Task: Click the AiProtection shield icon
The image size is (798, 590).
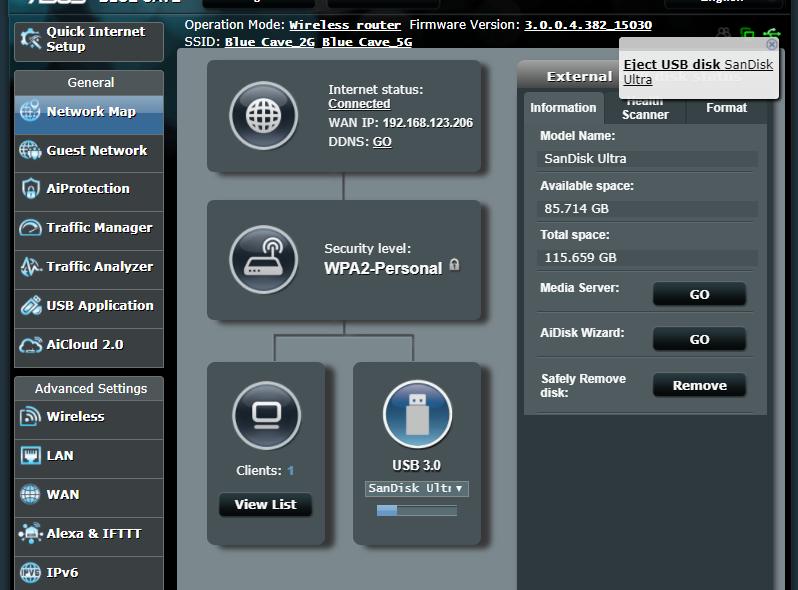Action: tap(31, 189)
